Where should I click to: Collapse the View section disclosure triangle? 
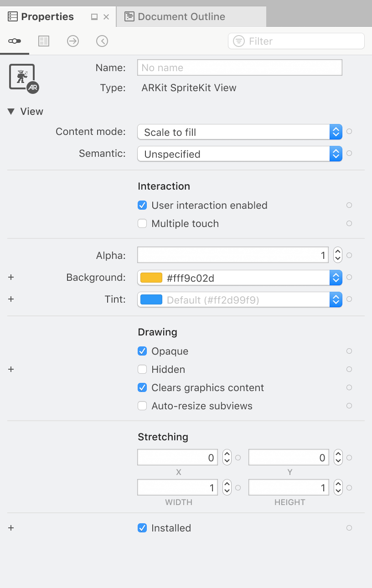[x=11, y=111]
